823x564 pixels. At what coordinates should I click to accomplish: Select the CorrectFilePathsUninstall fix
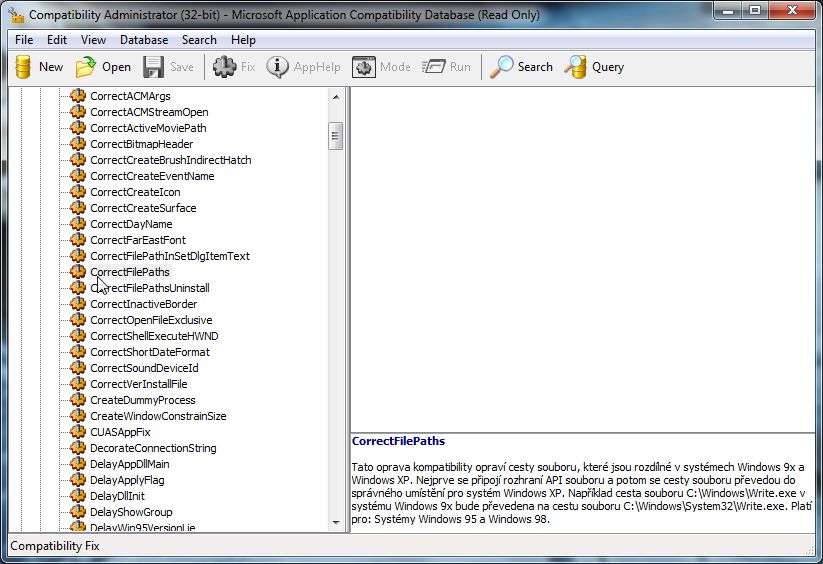[150, 288]
